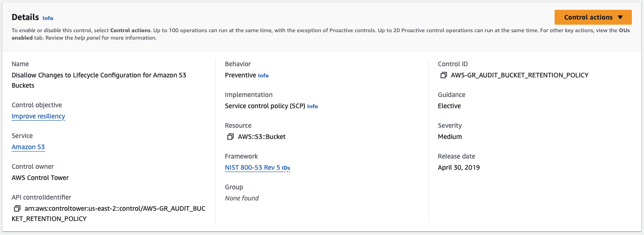The width and height of the screenshot is (644, 235).
Task: Follow the Improve resiliency link
Action: [38, 116]
